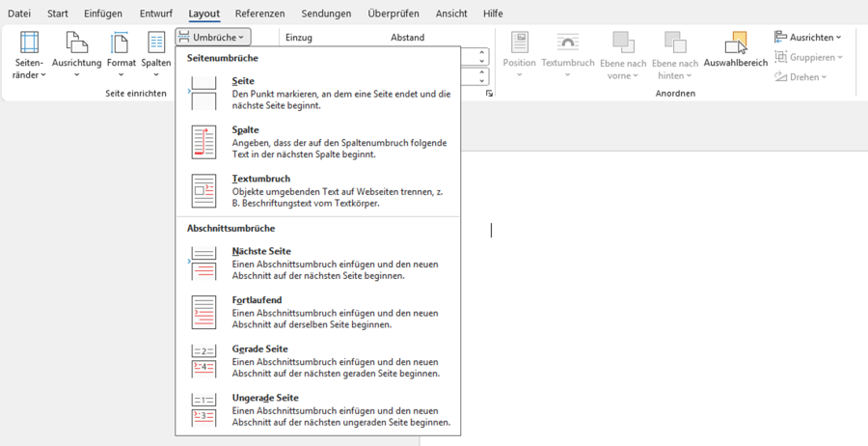Open the Gruppieren dropdown
Screen dimensions: 868x446
[x=808, y=57]
